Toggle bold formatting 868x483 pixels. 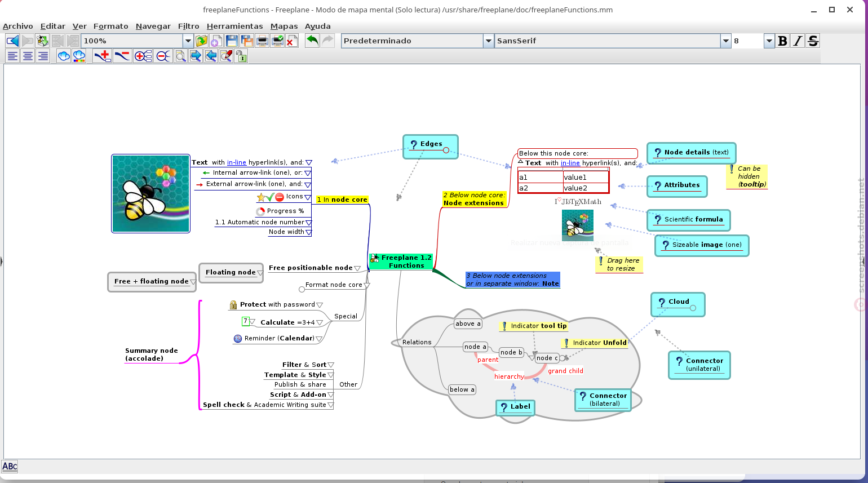pos(782,41)
